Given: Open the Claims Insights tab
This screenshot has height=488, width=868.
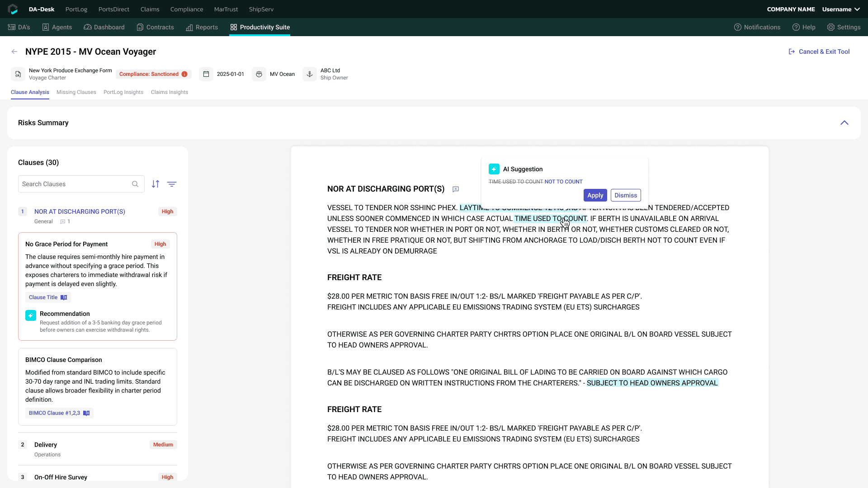Looking at the screenshot, I should (x=170, y=92).
